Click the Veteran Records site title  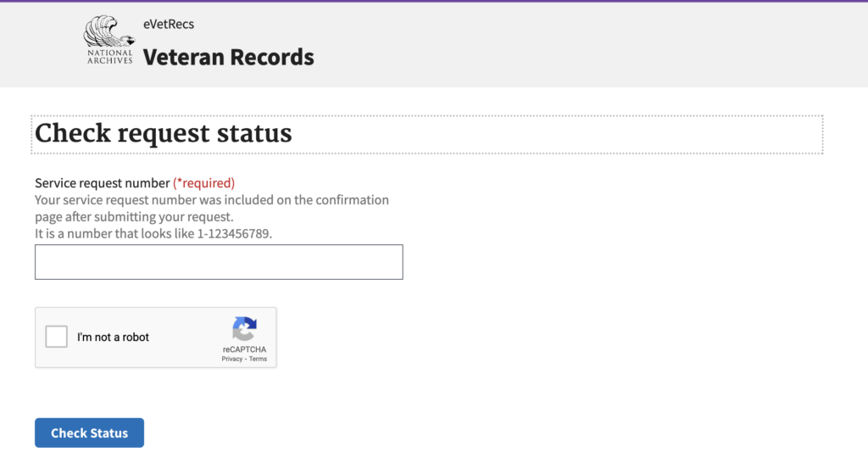click(228, 57)
